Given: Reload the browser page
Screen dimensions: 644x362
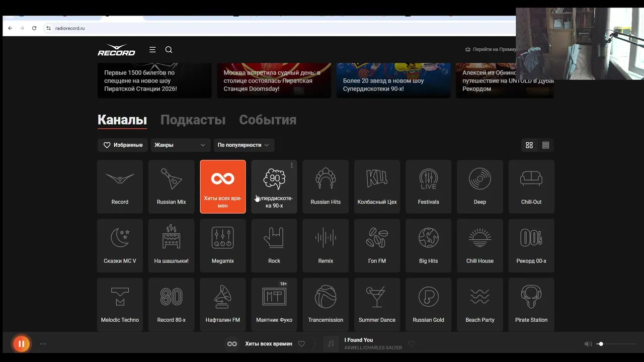Looking at the screenshot, I should [x=34, y=28].
